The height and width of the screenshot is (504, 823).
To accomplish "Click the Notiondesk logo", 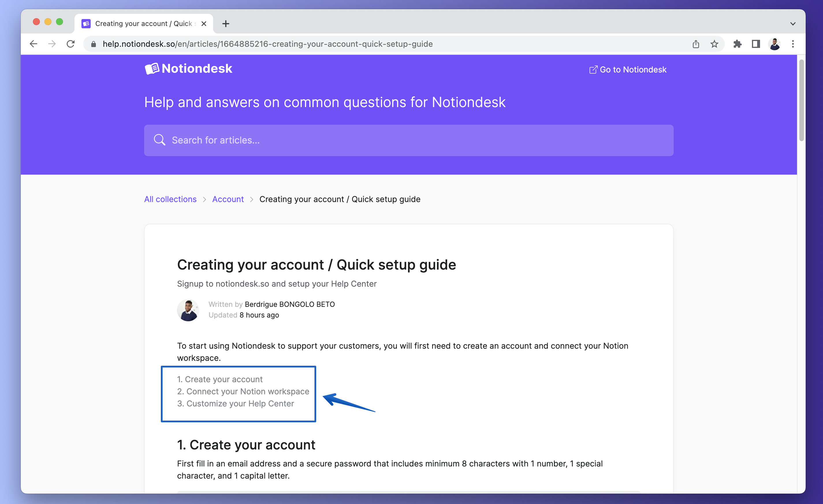I will tap(189, 68).
